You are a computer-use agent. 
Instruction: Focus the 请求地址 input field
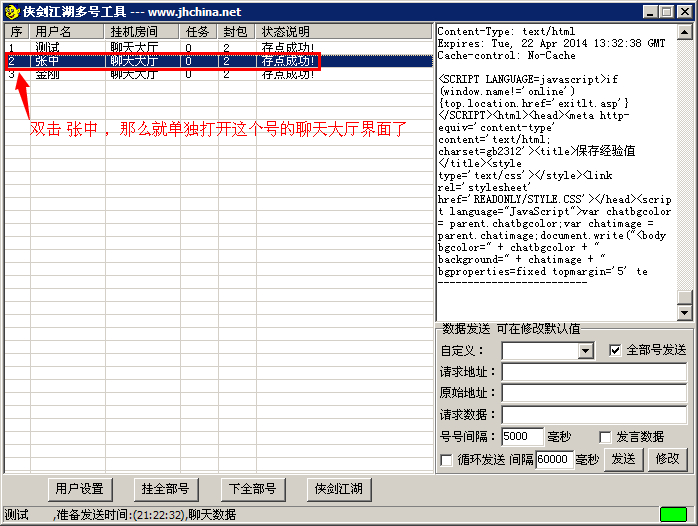(594, 372)
